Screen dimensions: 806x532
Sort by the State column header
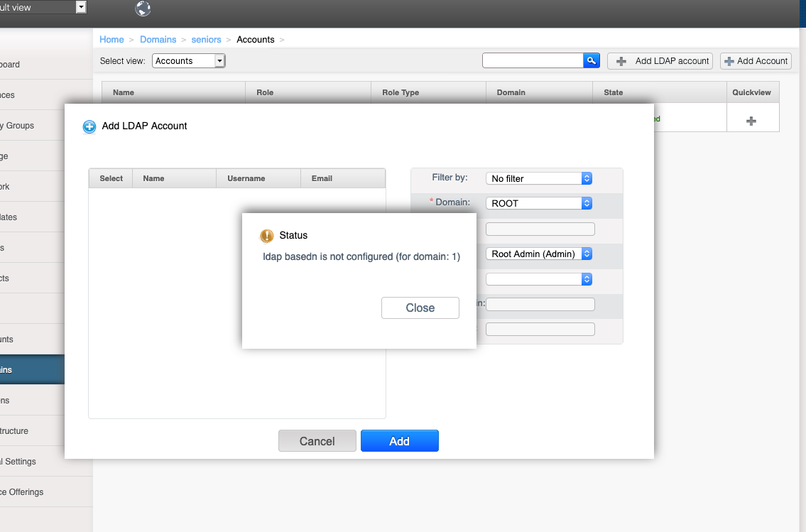(660, 92)
